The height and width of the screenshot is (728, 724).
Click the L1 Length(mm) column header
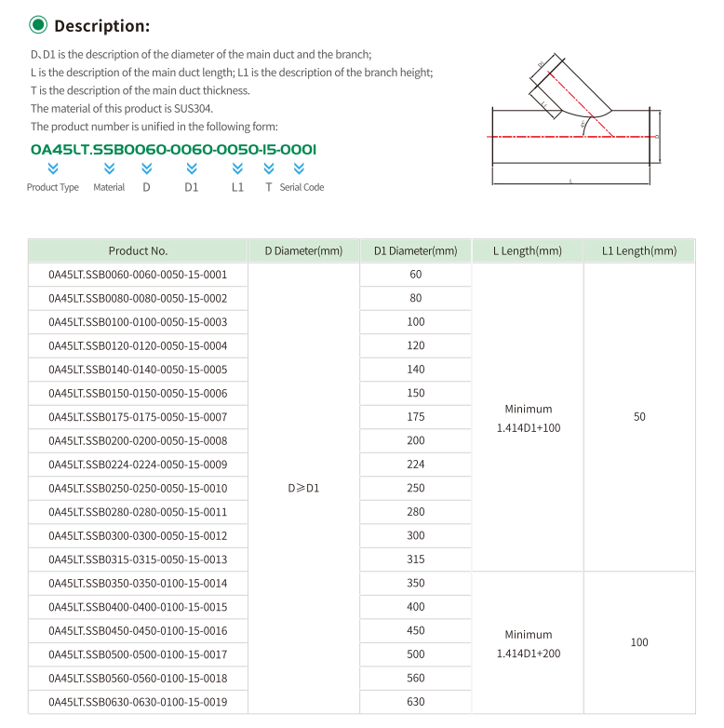tap(638, 251)
